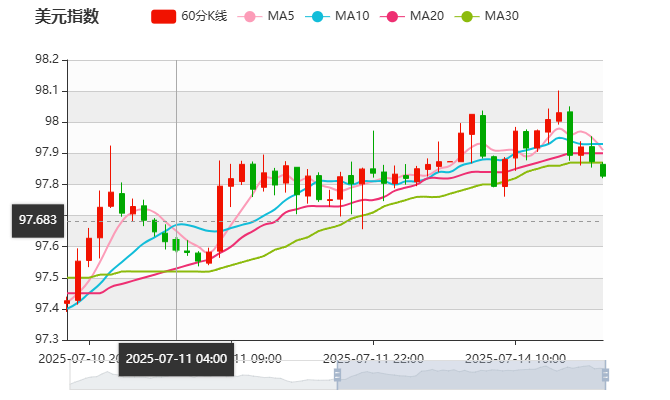670x400 pixels.
Task: Grab the left data zoom handle
Action: pos(337,375)
